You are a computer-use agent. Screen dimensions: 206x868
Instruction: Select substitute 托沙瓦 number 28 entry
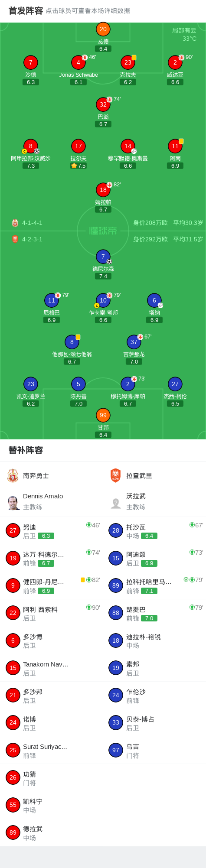154,530
